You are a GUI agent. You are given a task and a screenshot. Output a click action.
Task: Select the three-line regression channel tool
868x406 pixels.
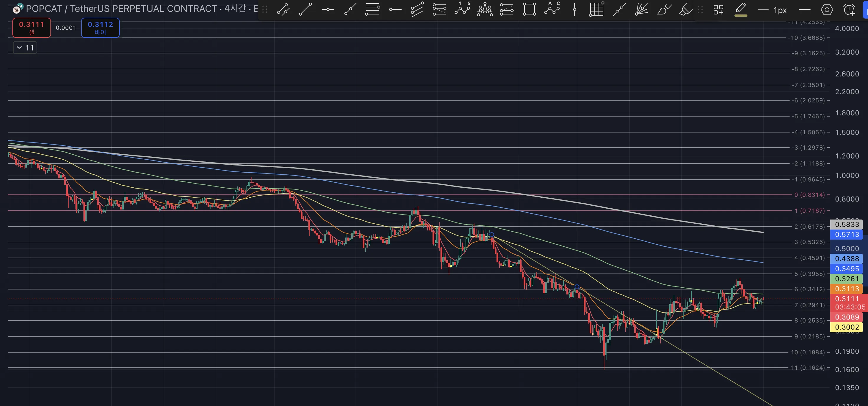tap(417, 9)
